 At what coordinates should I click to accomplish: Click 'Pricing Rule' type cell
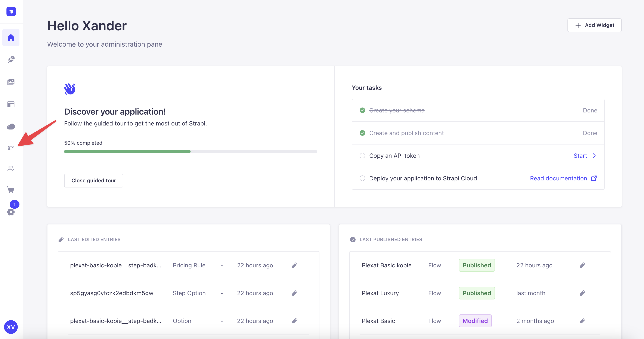pyautogui.click(x=189, y=265)
